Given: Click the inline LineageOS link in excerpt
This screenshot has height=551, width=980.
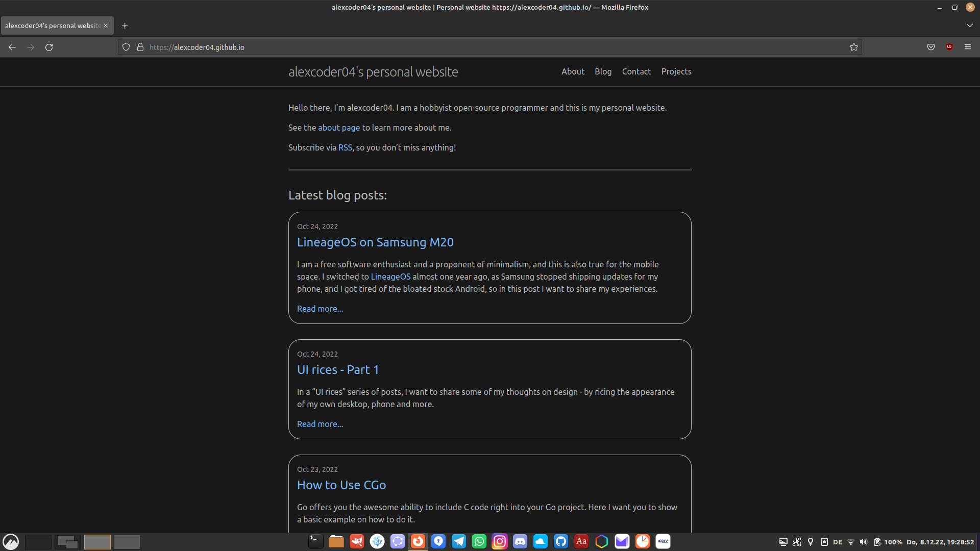Looking at the screenshot, I should (x=390, y=277).
